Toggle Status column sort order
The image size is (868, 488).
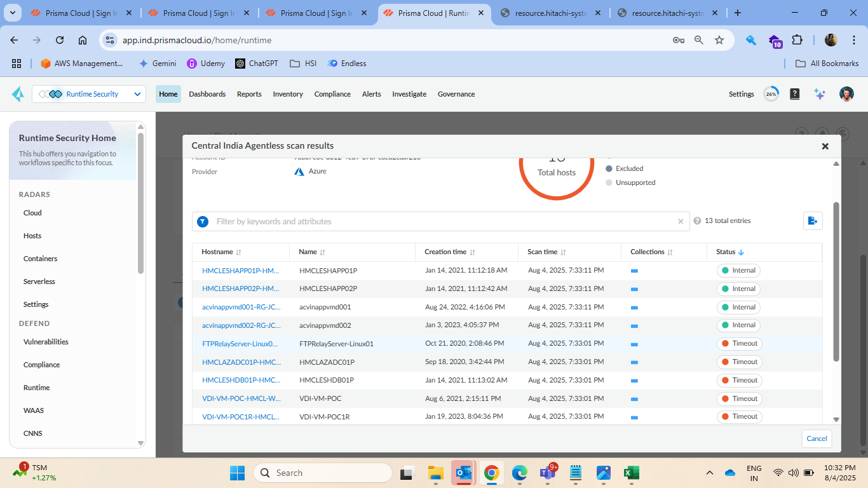click(x=741, y=252)
